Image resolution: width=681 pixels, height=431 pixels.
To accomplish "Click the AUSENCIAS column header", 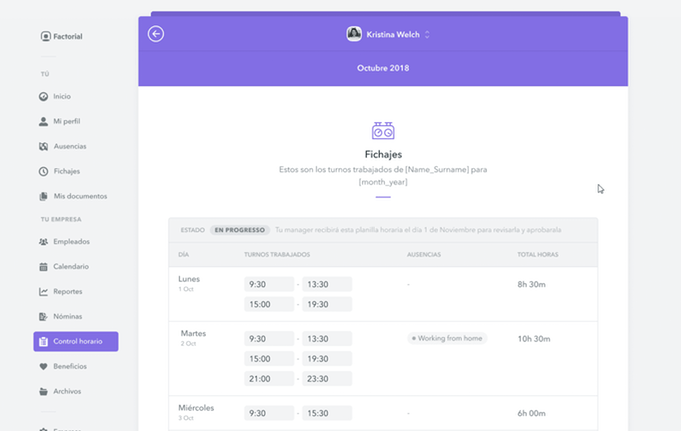I will click(424, 255).
